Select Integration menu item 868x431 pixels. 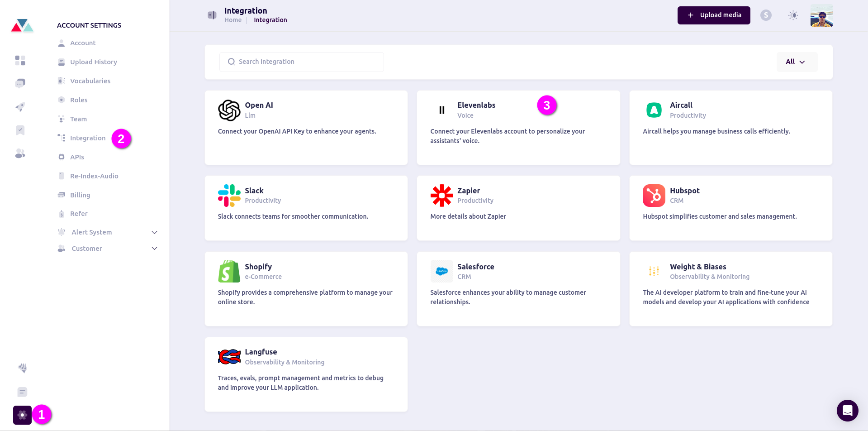click(x=88, y=138)
